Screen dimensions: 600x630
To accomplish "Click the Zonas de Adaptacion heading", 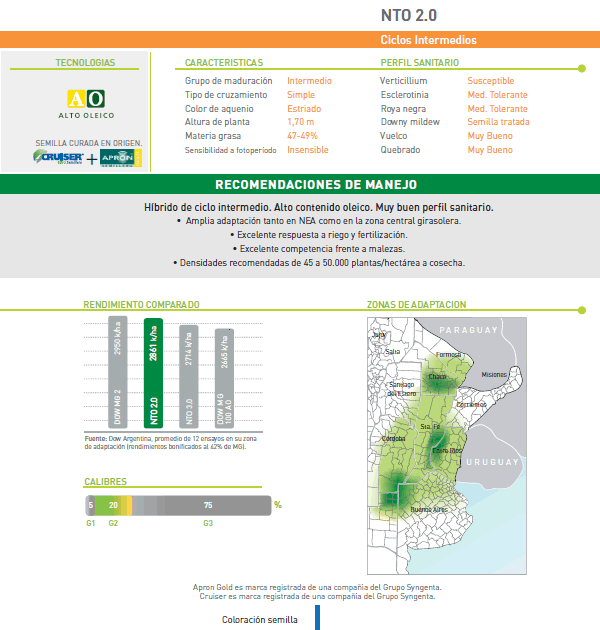I will pyautogui.click(x=416, y=305).
